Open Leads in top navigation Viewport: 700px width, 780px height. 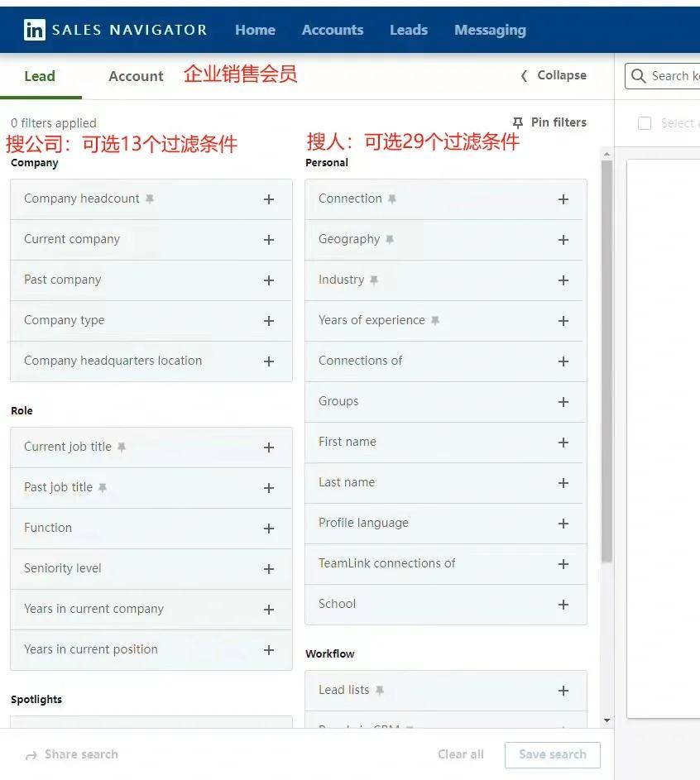409,30
